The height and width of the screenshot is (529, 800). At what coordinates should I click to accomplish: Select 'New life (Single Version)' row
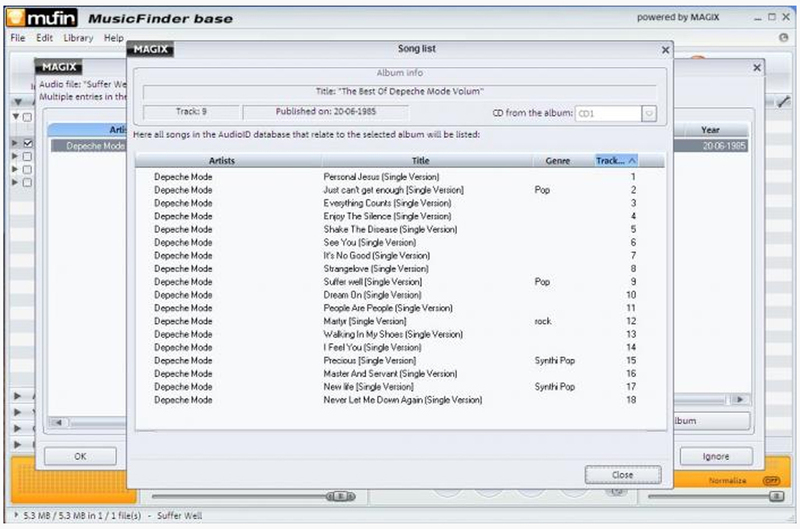pos(400,387)
